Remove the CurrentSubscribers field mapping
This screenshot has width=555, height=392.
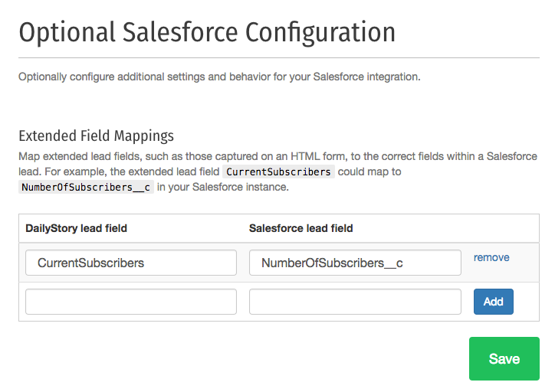pyautogui.click(x=491, y=257)
